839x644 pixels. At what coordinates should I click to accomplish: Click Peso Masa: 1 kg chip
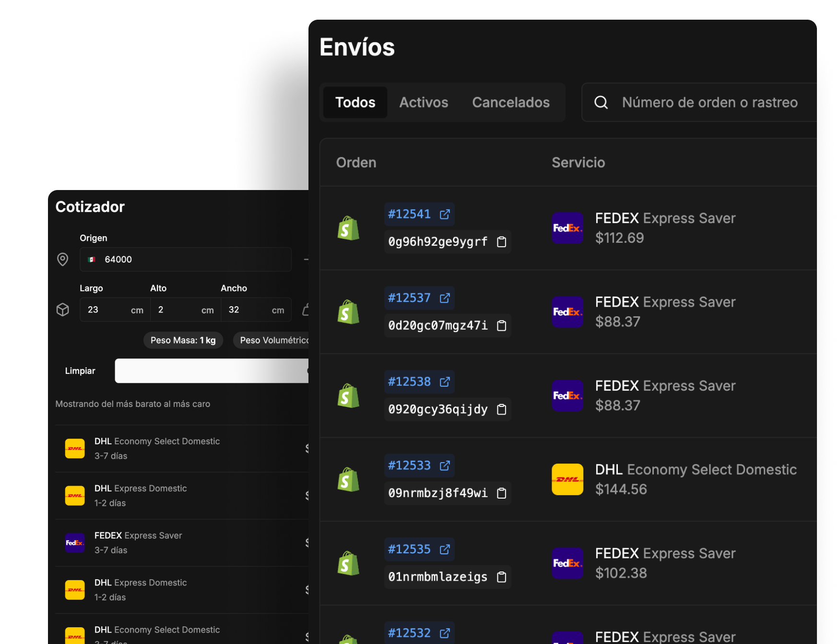tap(183, 340)
